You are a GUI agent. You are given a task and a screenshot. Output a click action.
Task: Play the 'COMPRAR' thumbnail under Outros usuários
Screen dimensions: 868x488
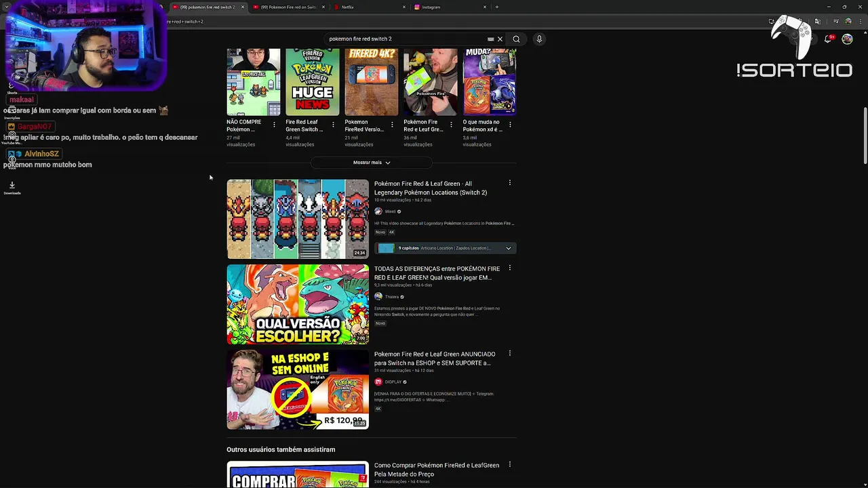[298, 474]
